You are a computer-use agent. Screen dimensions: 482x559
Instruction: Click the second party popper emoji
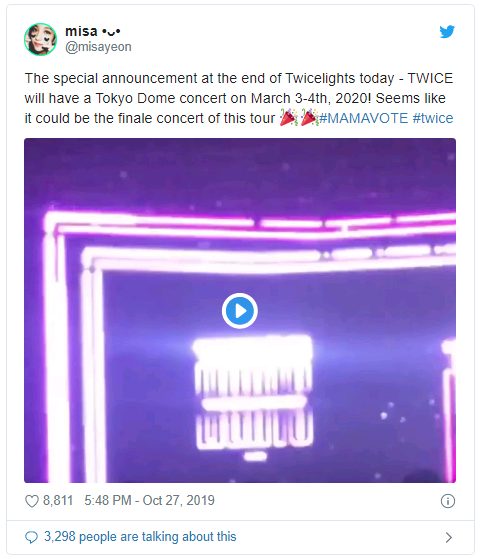309,118
